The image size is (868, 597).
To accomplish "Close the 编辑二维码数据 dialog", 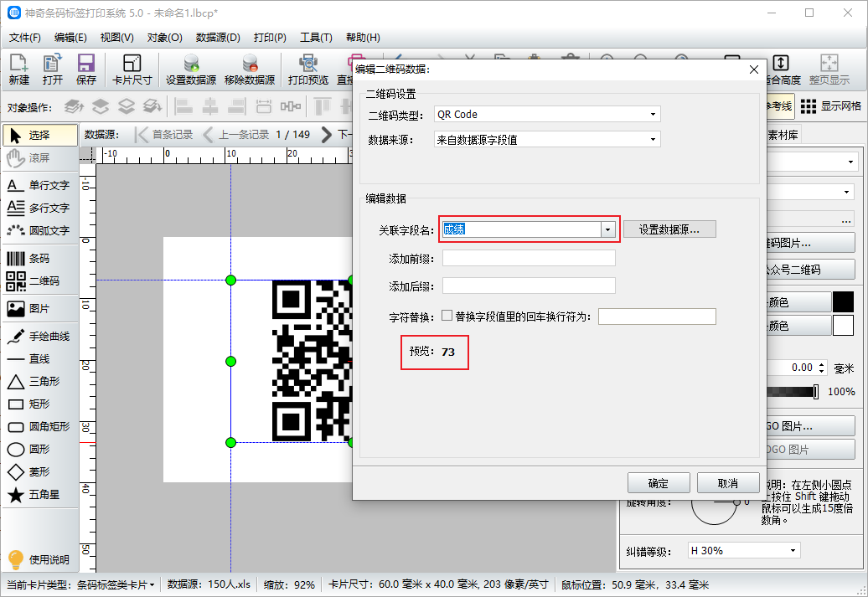I will (753, 69).
